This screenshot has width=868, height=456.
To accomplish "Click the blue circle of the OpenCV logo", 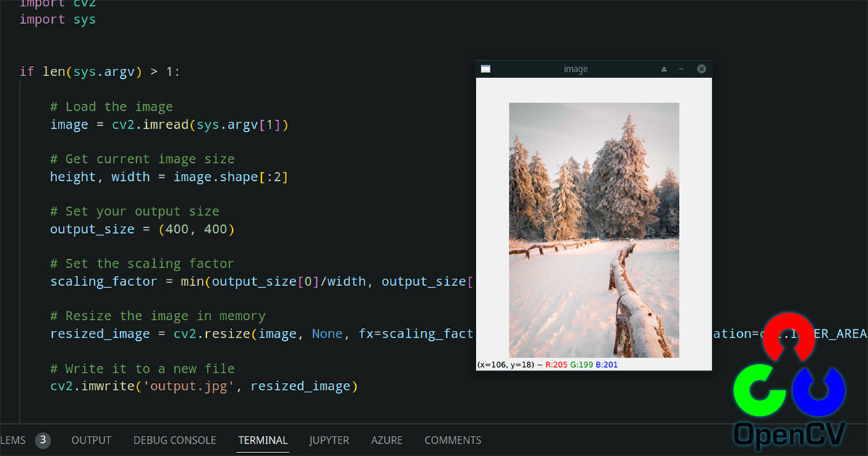I will [x=821, y=391].
